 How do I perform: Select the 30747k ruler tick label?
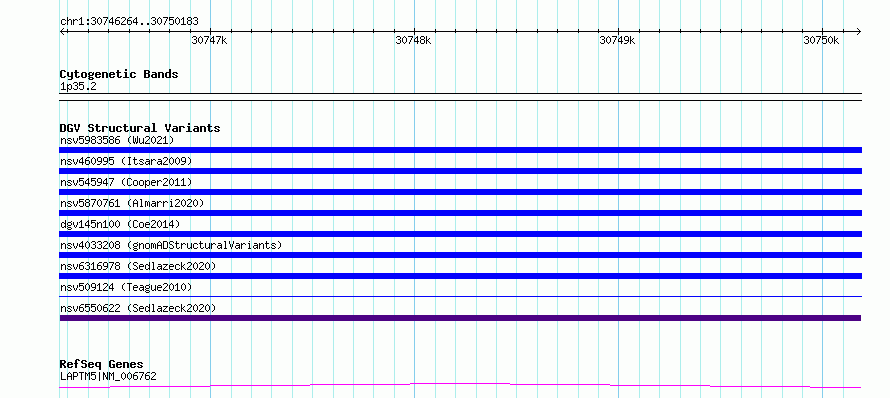pos(209,40)
